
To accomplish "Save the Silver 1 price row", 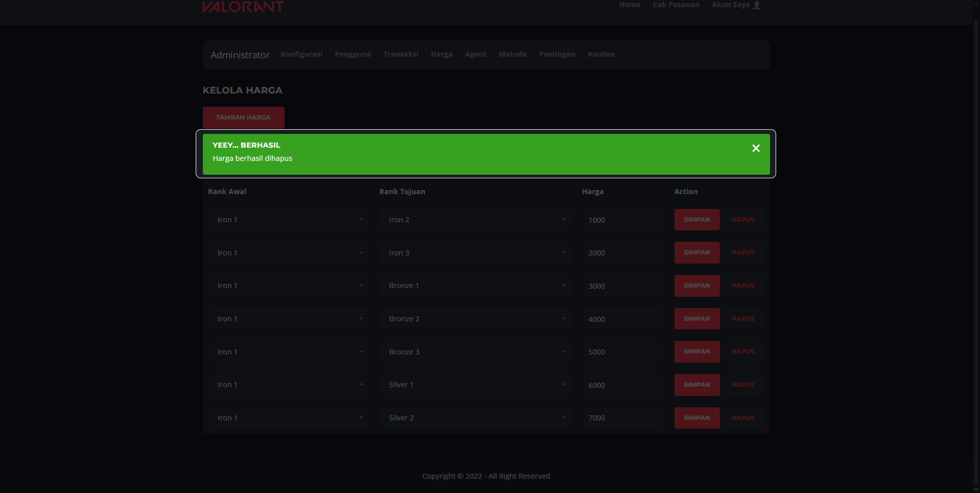I will (697, 385).
